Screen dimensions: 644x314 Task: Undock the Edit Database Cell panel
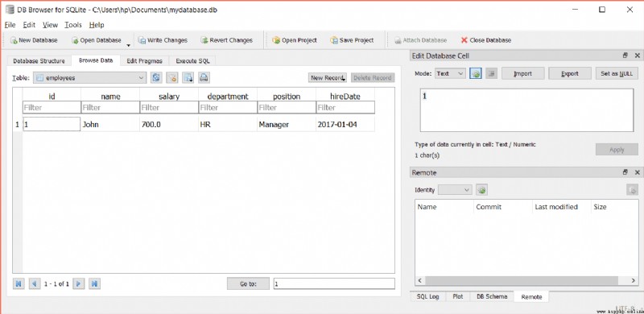pos(625,56)
